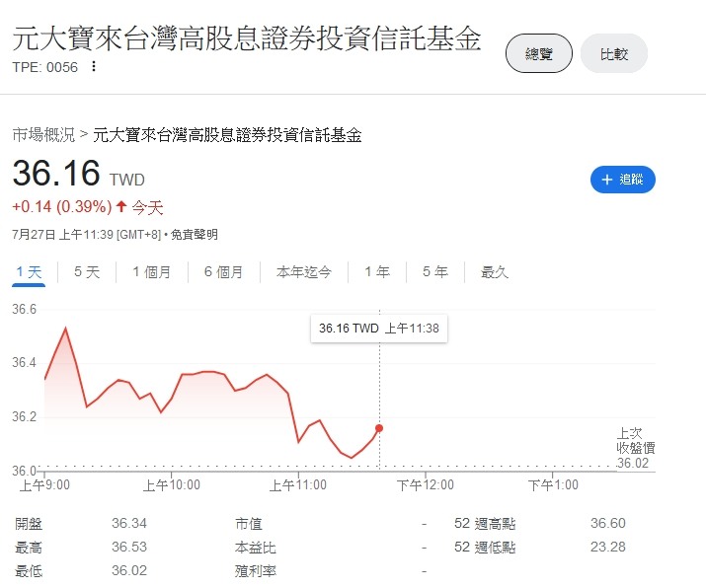Switch to the 5 年 chart range
706x588 pixels.
click(x=435, y=271)
